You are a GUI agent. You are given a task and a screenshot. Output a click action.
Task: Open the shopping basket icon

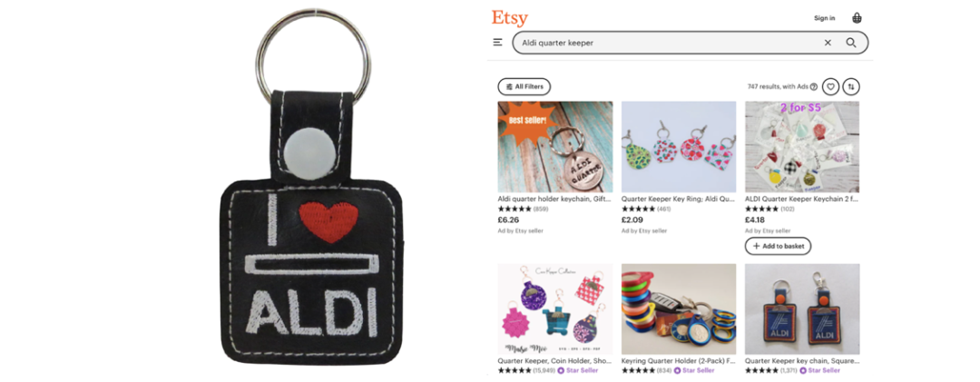click(857, 18)
